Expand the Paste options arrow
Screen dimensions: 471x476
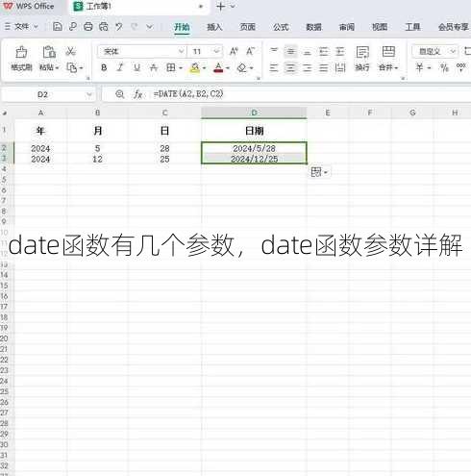point(57,68)
